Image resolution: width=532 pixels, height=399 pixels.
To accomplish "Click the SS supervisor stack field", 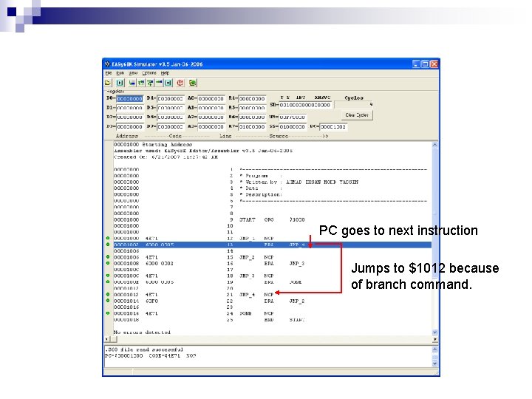I will pyautogui.click(x=293, y=126).
